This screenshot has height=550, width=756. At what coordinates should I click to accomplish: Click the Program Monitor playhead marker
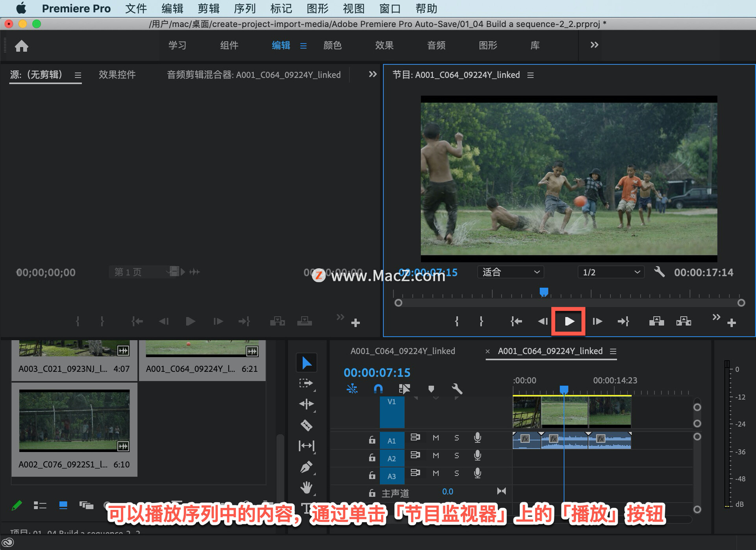tap(544, 292)
